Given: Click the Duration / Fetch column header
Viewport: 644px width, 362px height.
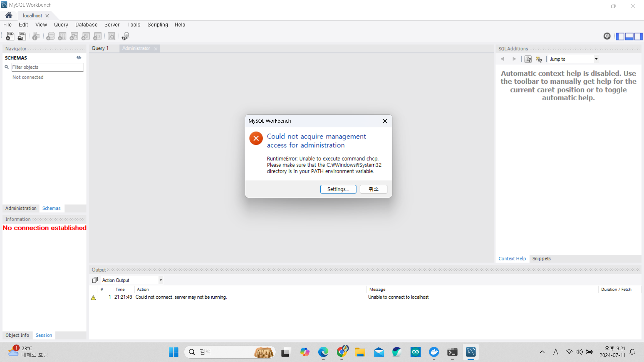Looking at the screenshot, I should pos(616,289).
